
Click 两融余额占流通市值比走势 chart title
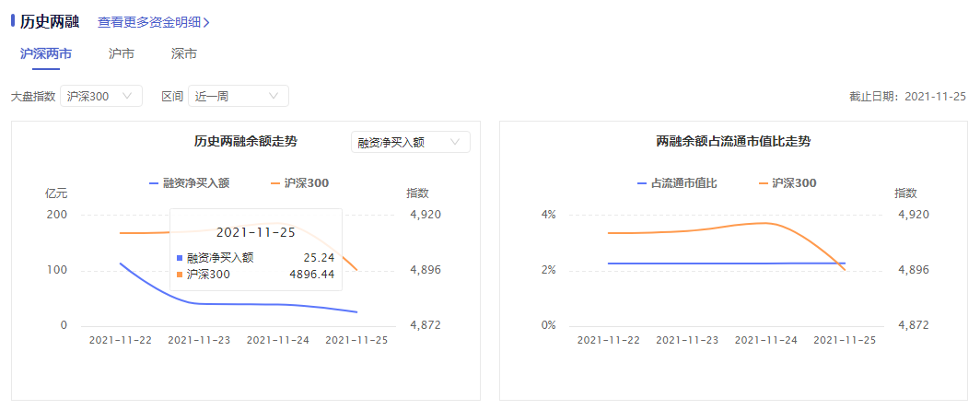733,141
